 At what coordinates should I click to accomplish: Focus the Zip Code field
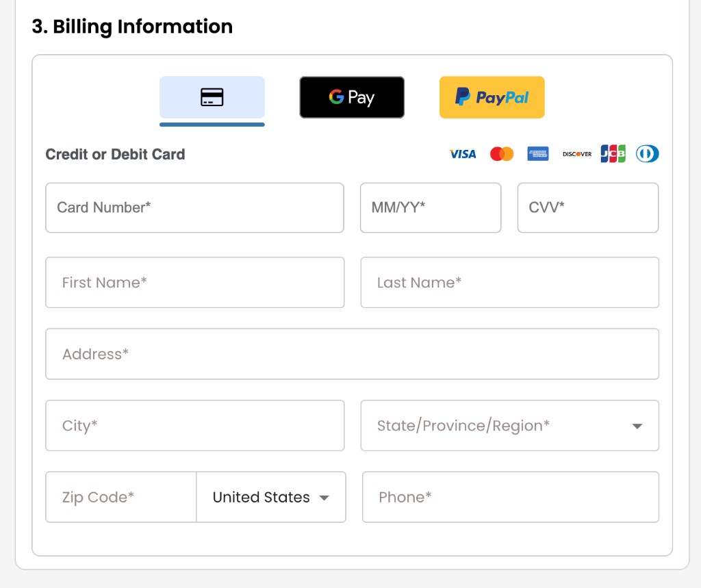(120, 497)
